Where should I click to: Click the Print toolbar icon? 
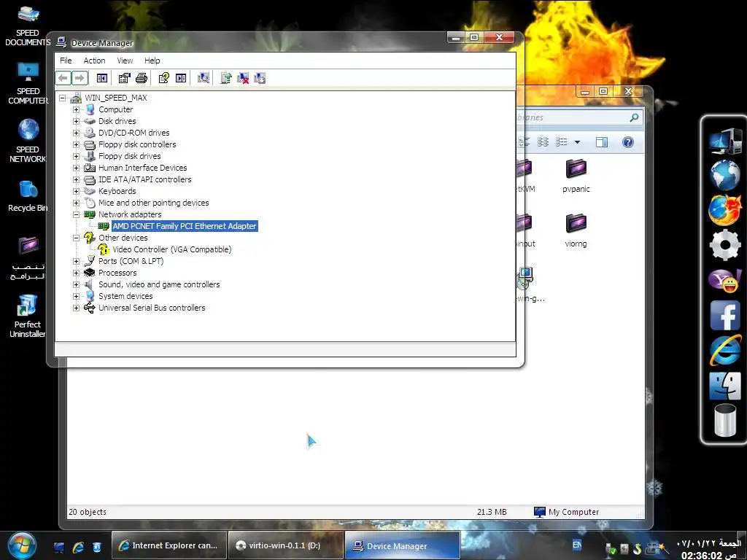click(142, 78)
